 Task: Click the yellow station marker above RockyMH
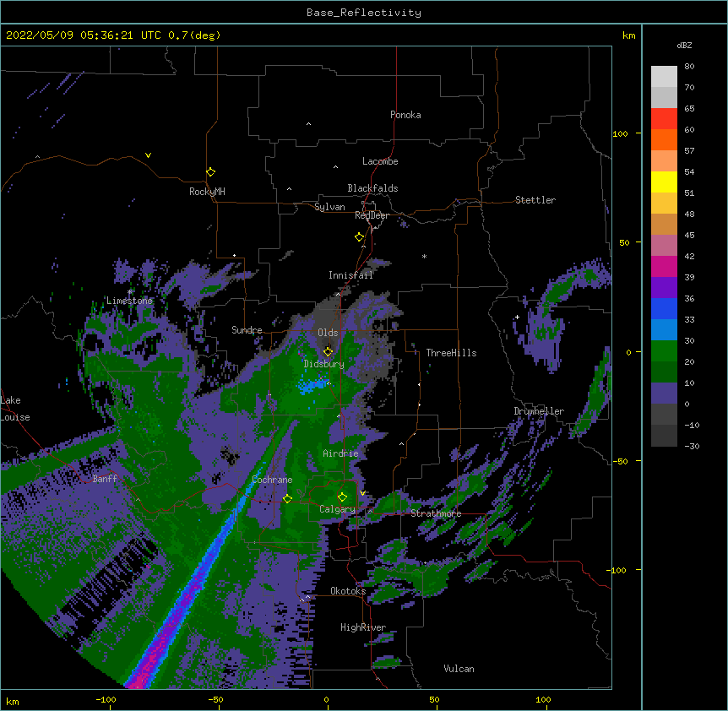point(211,171)
